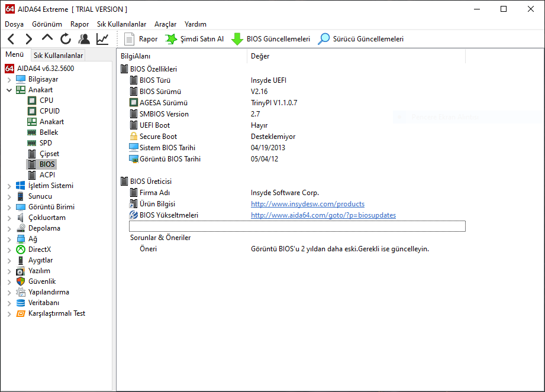Select the Sistem BIOS Tarihi row
The height and width of the screenshot is (392, 545).
tap(297, 148)
